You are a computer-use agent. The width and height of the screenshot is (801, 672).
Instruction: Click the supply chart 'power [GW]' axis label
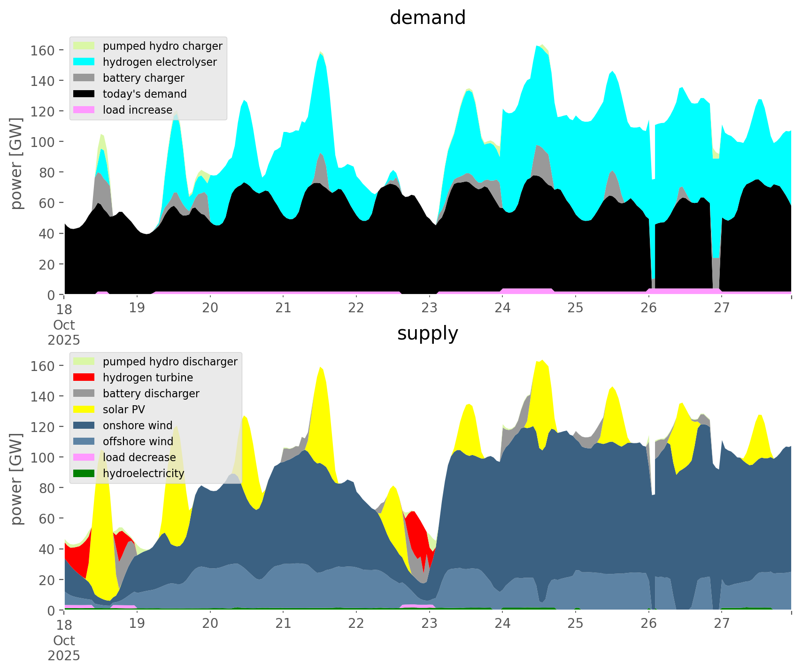point(16,479)
